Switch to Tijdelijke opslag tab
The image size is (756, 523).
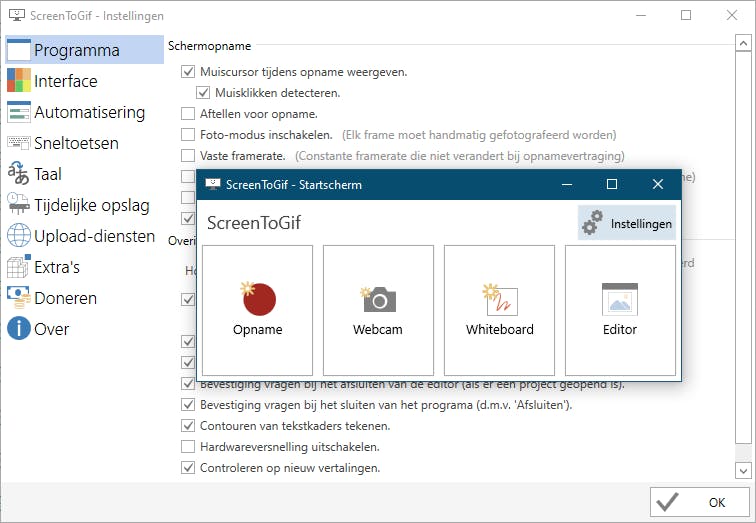point(84,204)
